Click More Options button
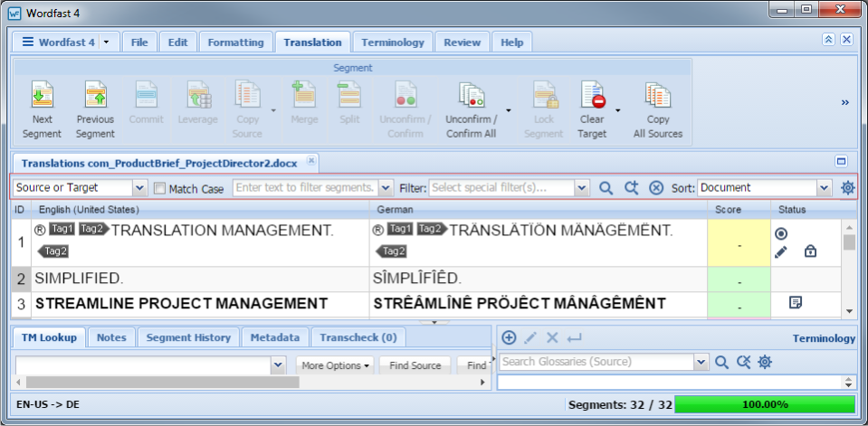This screenshot has width=868, height=426. pos(336,365)
